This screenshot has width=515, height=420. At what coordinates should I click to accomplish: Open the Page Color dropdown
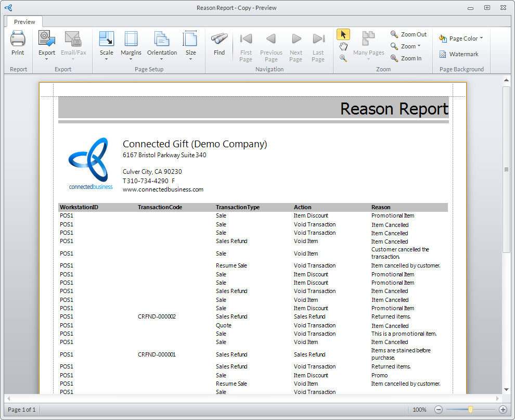[x=461, y=39]
